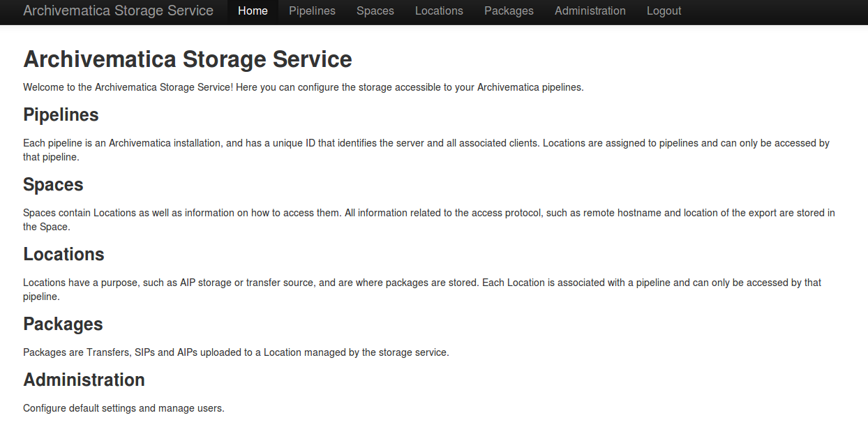Click the large Archivematica Storage Service page title
Screen dimensions: 868x434
188,59
